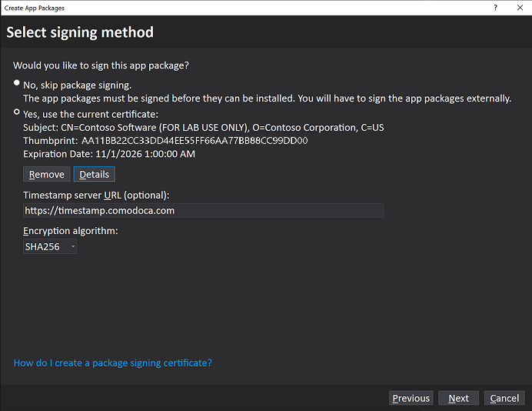Focus the Timestamp server URL field
532x411 pixels.
[x=203, y=210]
